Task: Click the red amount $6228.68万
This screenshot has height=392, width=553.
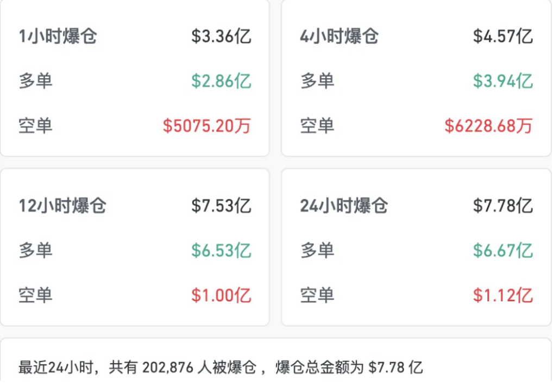Action: coord(488,126)
